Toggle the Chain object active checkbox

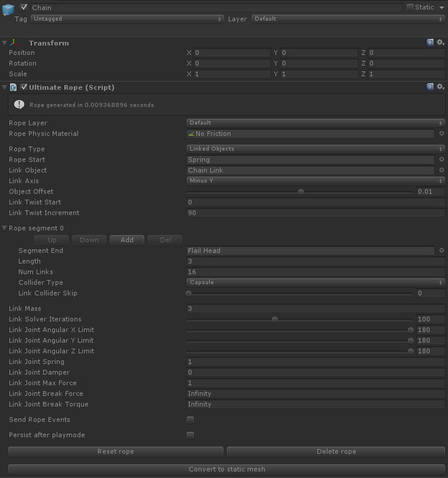point(24,7)
